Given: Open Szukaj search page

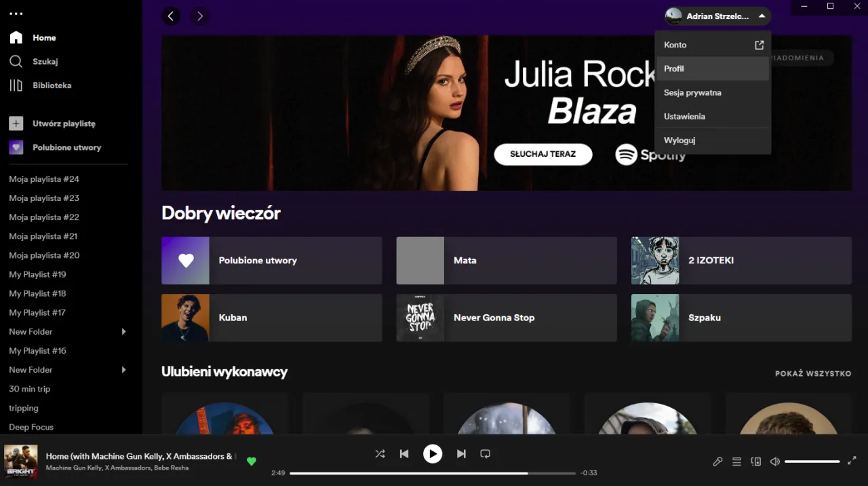Looking at the screenshot, I should (33, 61).
